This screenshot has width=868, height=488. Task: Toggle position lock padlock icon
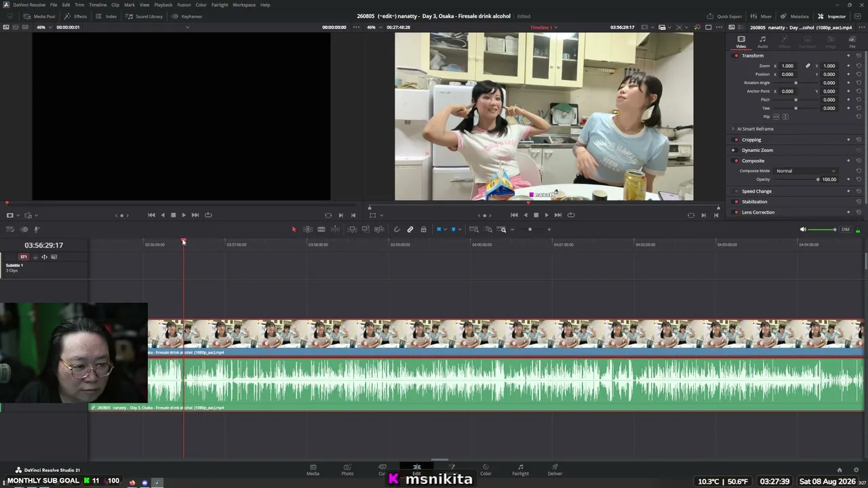[x=424, y=230]
